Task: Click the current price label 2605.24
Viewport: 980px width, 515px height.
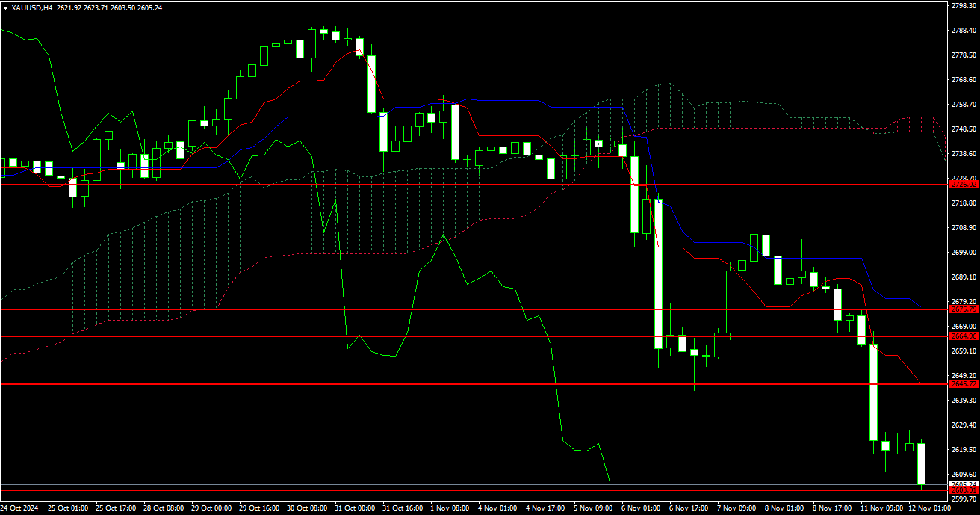Action: (x=962, y=484)
